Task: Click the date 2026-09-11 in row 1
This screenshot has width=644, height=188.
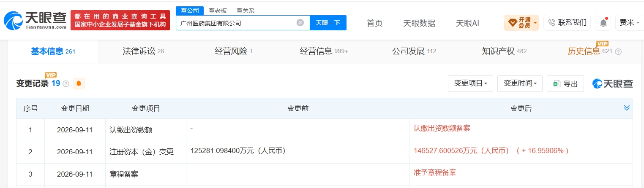Action: pos(75,130)
